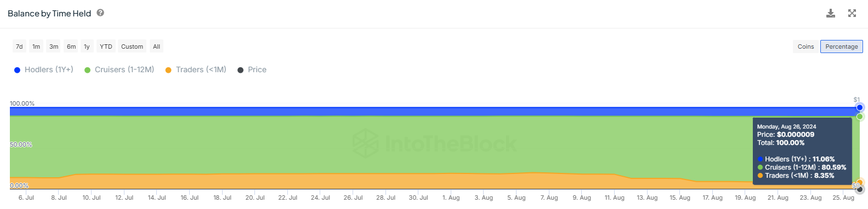Select the 1m time range
Screen dimensions: 868x209
[x=36, y=47]
